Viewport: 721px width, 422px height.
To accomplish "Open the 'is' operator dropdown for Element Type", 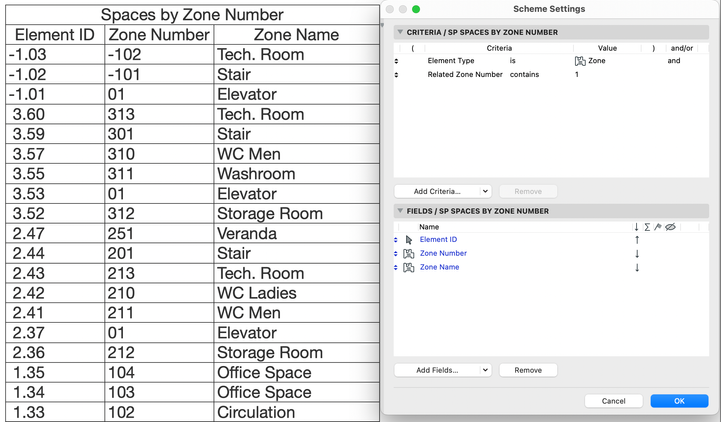I will pos(512,61).
